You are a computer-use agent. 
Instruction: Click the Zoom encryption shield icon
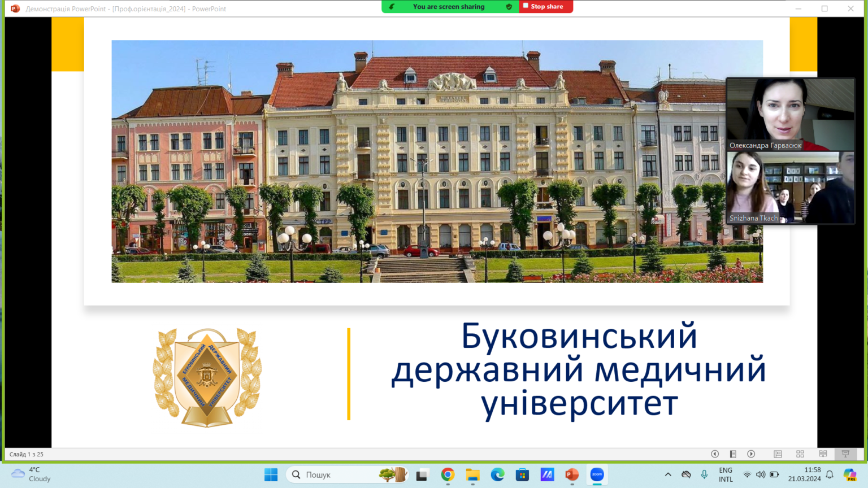[x=509, y=7]
